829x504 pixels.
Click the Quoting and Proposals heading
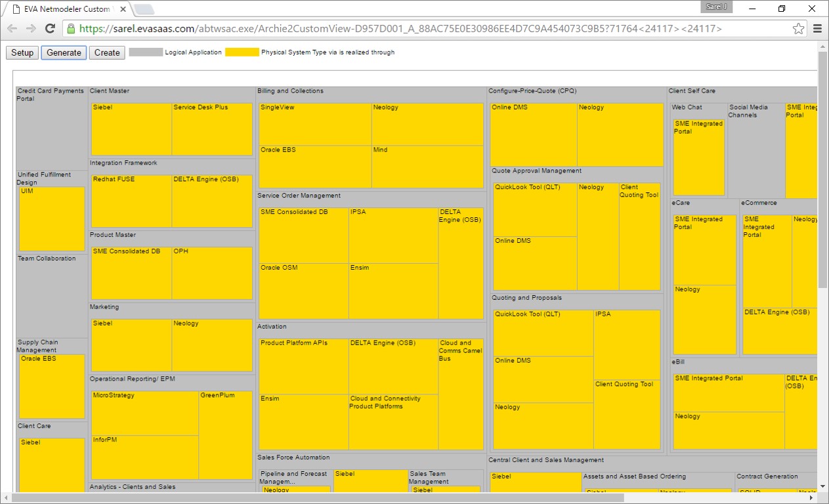click(x=527, y=298)
